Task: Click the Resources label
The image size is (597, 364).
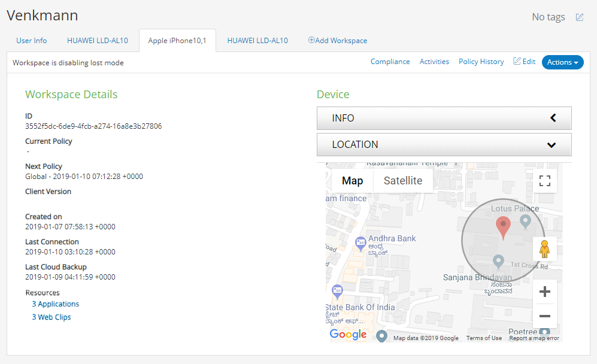Action: 43,293
